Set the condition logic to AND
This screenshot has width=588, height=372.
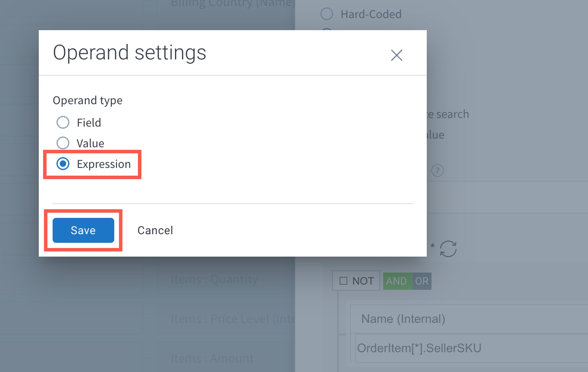pyautogui.click(x=396, y=281)
